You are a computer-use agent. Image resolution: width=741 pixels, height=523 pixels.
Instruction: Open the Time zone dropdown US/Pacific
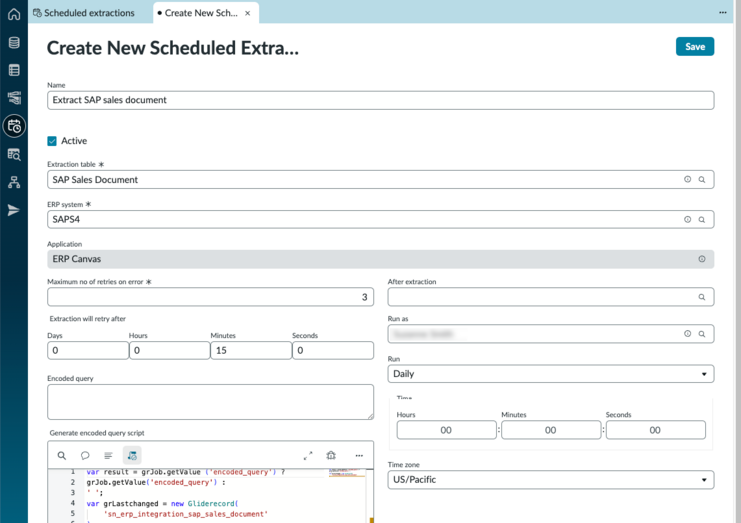coord(551,480)
